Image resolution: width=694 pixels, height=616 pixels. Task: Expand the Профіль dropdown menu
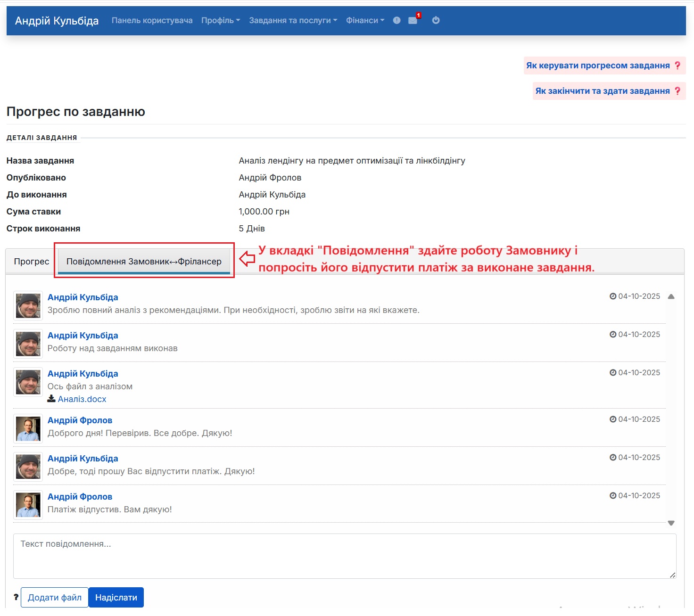(220, 20)
